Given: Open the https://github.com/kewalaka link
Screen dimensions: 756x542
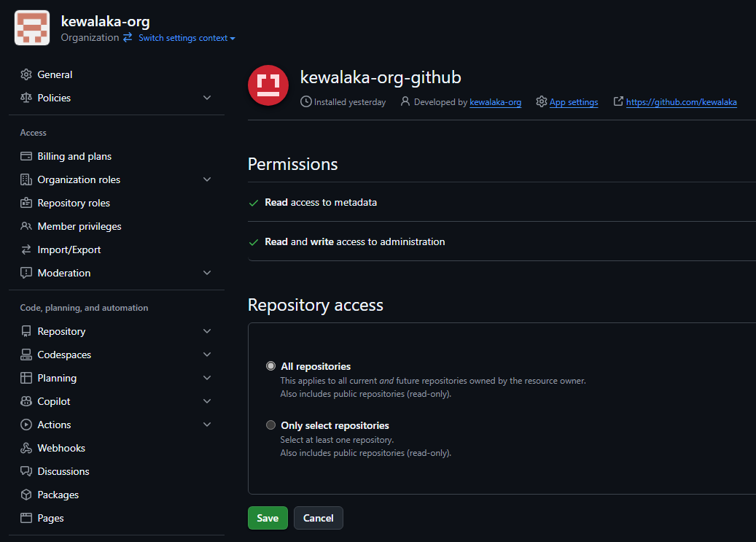Looking at the screenshot, I should point(681,102).
